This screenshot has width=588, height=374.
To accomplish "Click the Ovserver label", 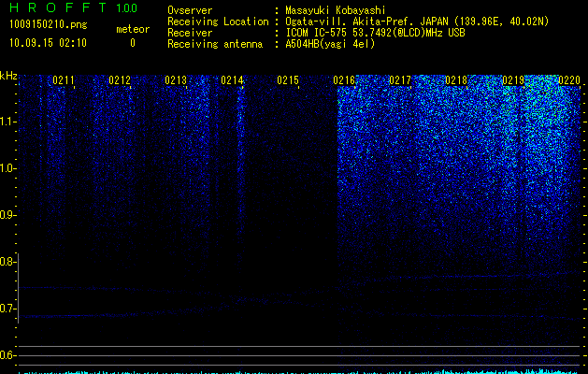I will (190, 10).
